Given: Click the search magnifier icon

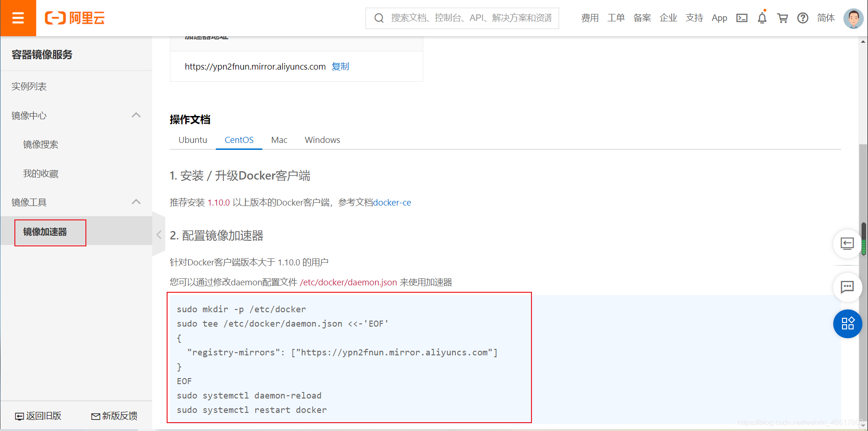Looking at the screenshot, I should [x=379, y=18].
